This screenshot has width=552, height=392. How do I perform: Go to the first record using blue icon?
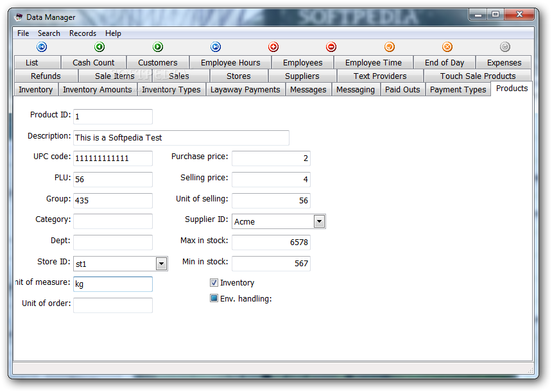tap(42, 47)
